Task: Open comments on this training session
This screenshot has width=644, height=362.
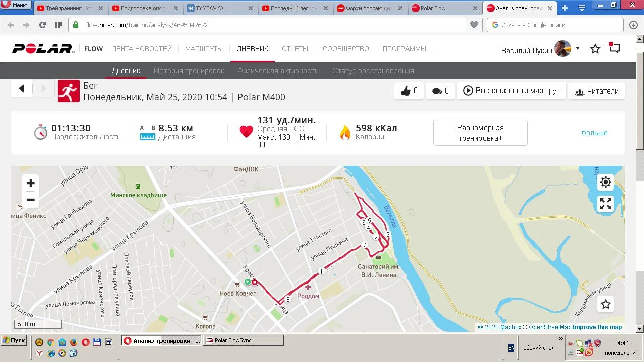Action: (440, 91)
